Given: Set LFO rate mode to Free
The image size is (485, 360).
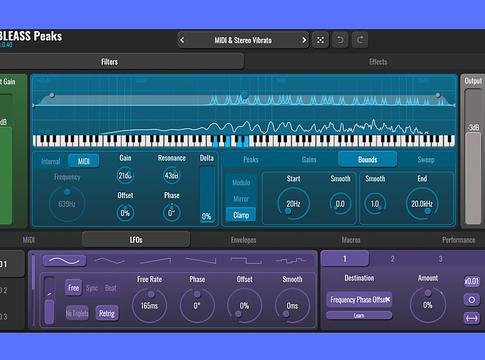Looking at the screenshot, I should coord(73,288).
